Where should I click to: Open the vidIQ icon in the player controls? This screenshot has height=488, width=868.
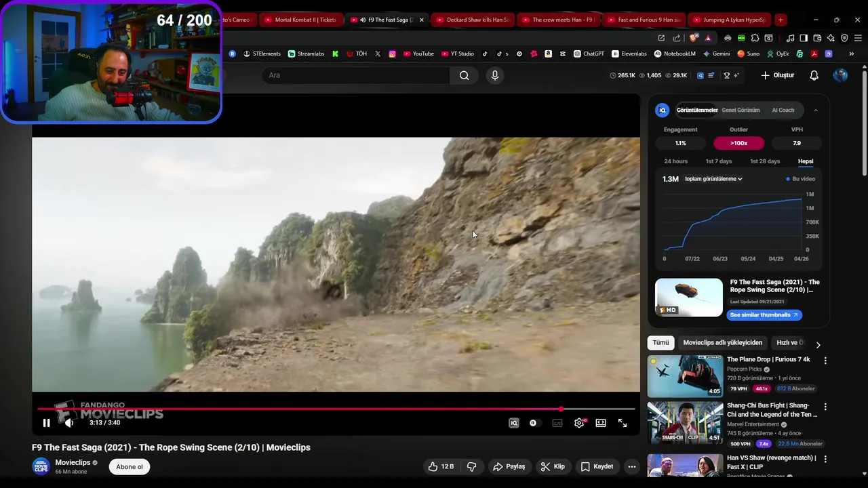pyautogui.click(x=514, y=423)
